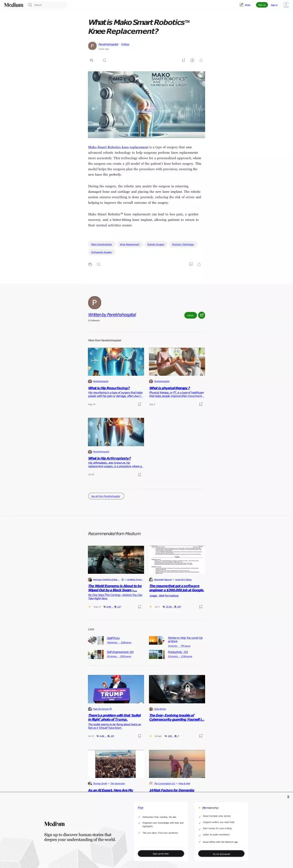Select the Knee Replacement tag
The height and width of the screenshot is (868, 293).
click(129, 244)
